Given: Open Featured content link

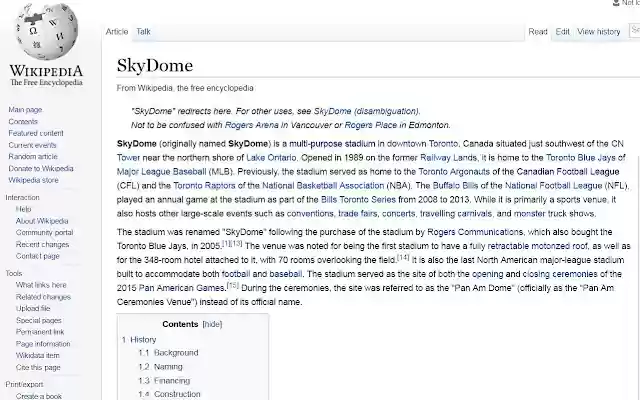Looking at the screenshot, I should tap(36, 133).
